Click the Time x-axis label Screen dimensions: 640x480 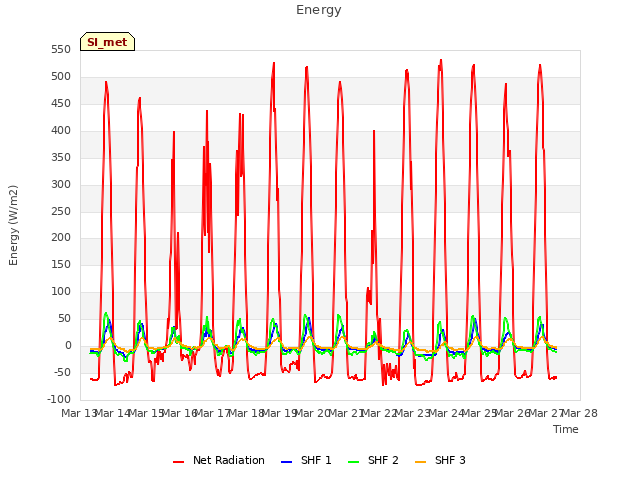[x=566, y=429]
